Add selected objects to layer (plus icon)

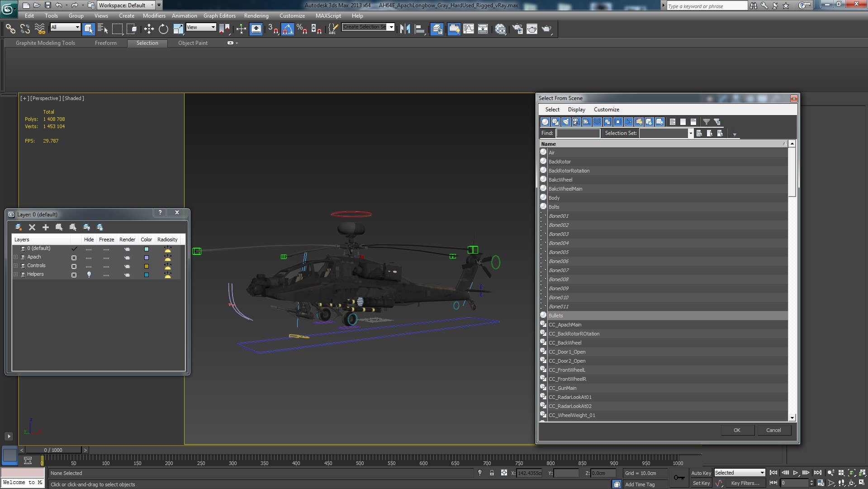tap(45, 227)
